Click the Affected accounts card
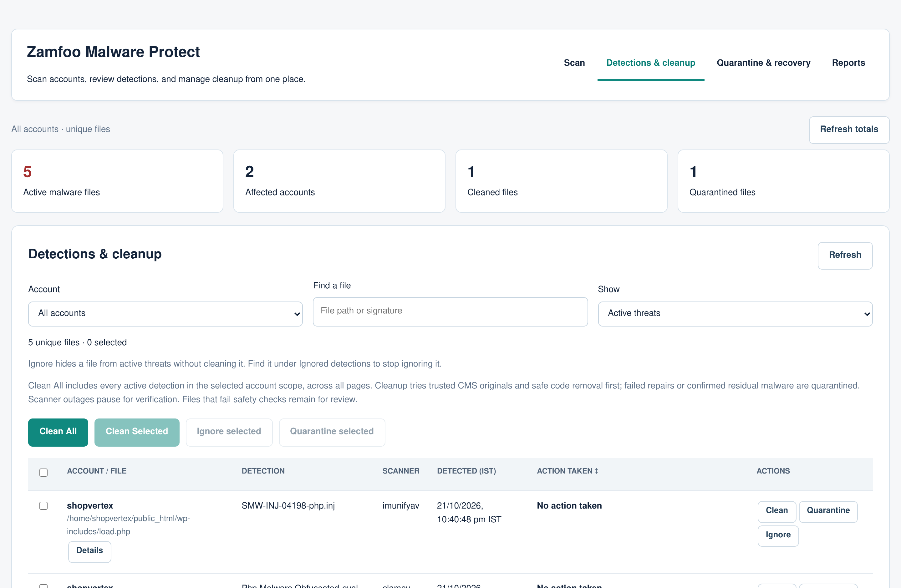 click(x=339, y=181)
